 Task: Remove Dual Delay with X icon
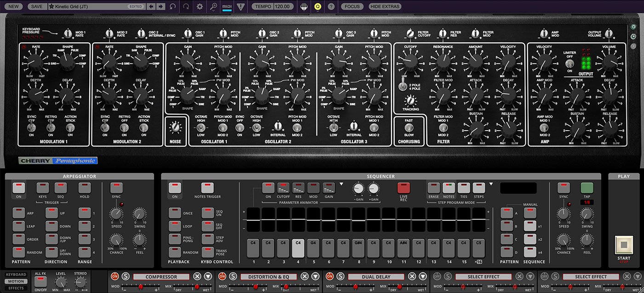(x=412, y=276)
